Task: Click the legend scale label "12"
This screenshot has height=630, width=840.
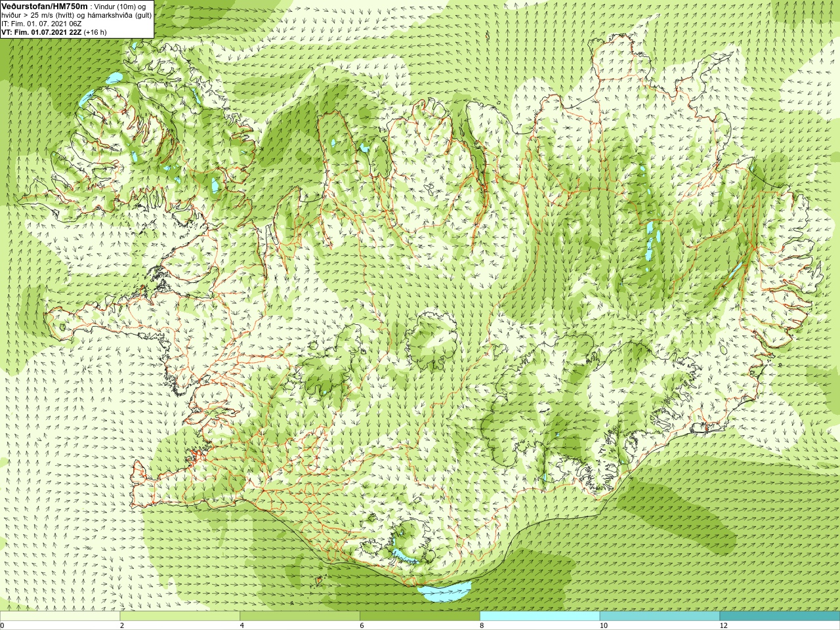Action: tap(723, 625)
